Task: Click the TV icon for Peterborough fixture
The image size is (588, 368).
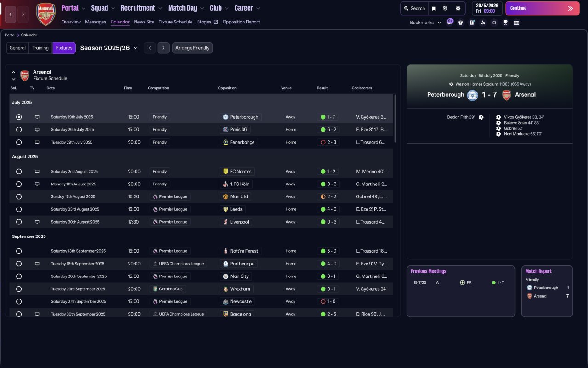Action: [x=37, y=117]
